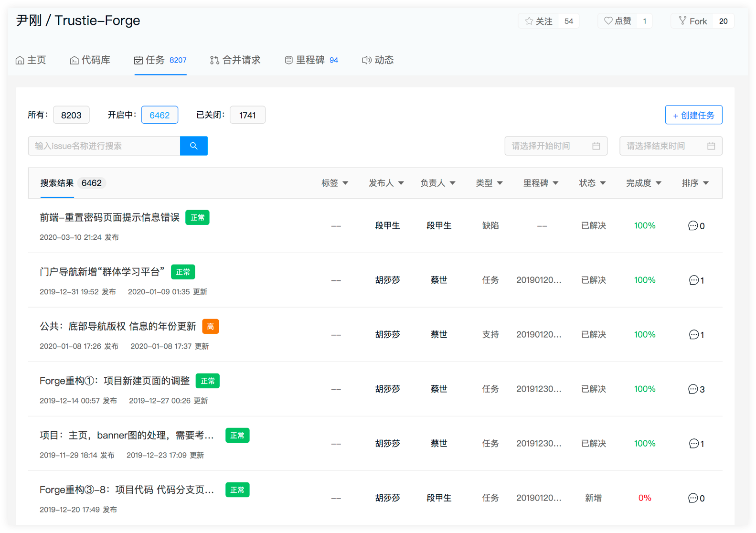Open the calendar icon in end time field
756x533 pixels.
click(x=711, y=146)
